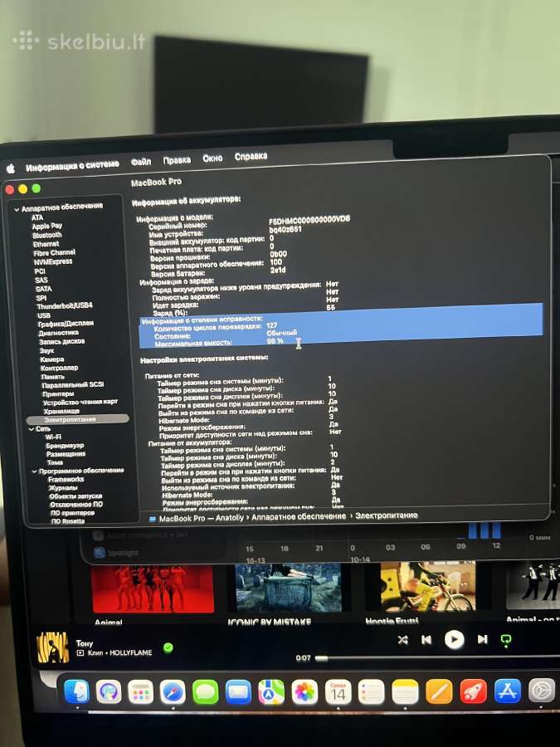560x747 pixels.
Task: Toggle shuffle in the music player
Action: click(403, 640)
